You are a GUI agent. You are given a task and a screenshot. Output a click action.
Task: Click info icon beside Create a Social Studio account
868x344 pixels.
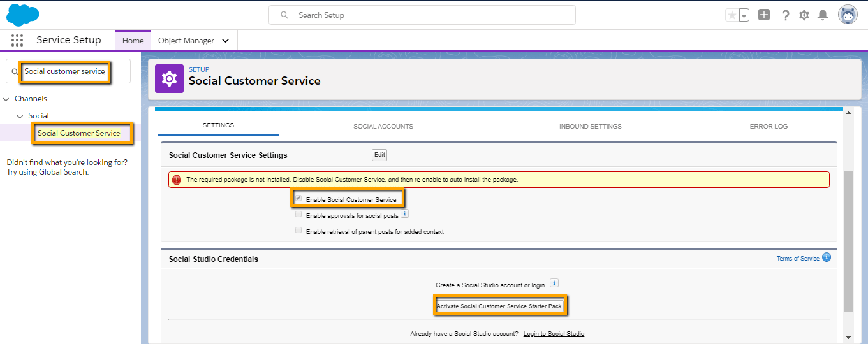tap(554, 283)
